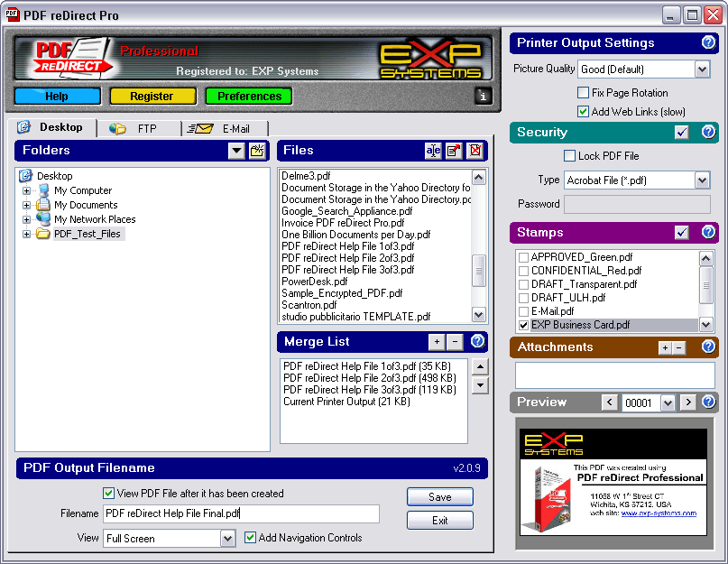Viewport: 728px width, 564px height.
Task: Click the info icon in the banner
Action: 483,97
